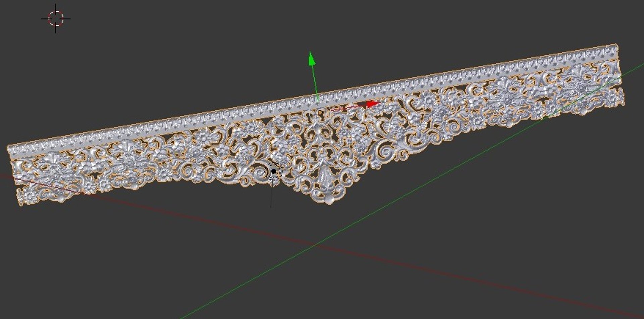644x319 pixels.
Task: Click the 3D cursor crosshair
Action: [56, 18]
